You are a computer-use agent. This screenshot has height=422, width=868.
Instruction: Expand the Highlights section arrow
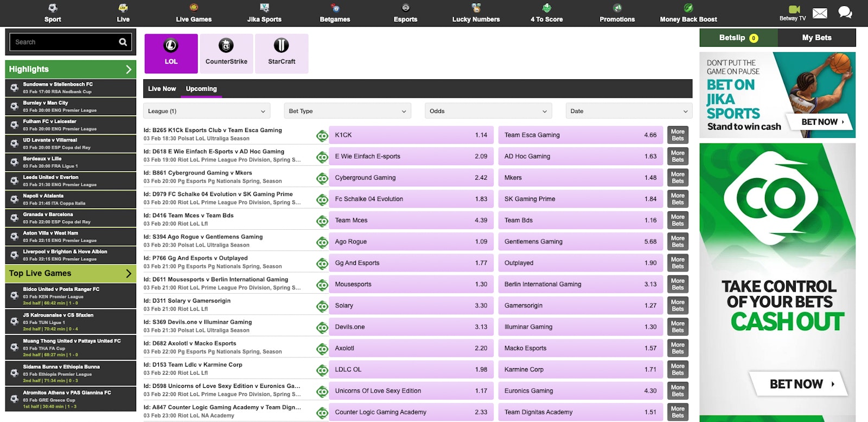[x=129, y=70]
